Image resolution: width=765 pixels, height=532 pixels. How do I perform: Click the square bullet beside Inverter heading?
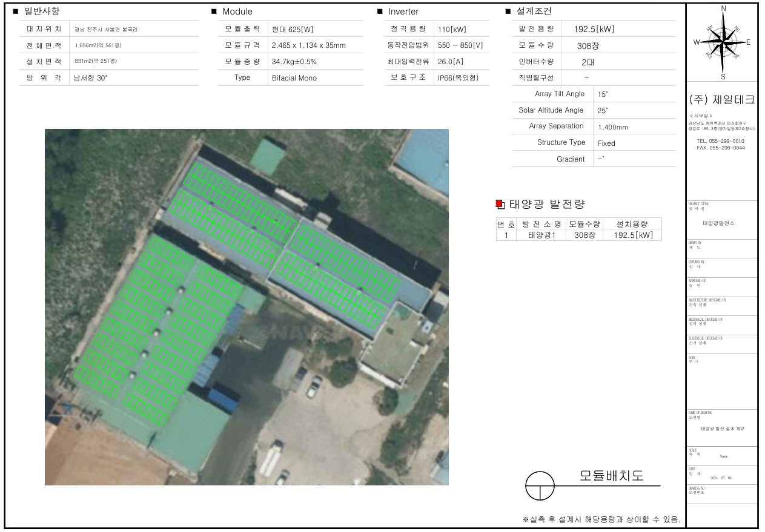[380, 11]
